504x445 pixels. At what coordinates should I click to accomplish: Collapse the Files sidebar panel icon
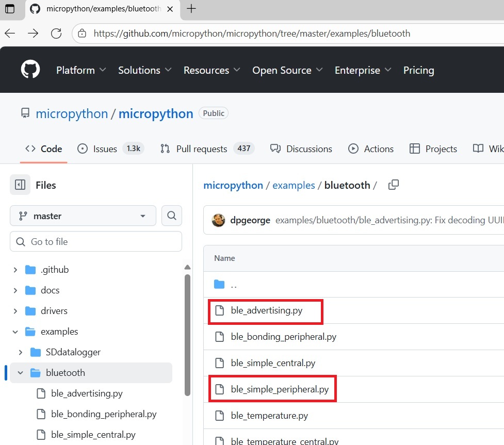tap(20, 185)
